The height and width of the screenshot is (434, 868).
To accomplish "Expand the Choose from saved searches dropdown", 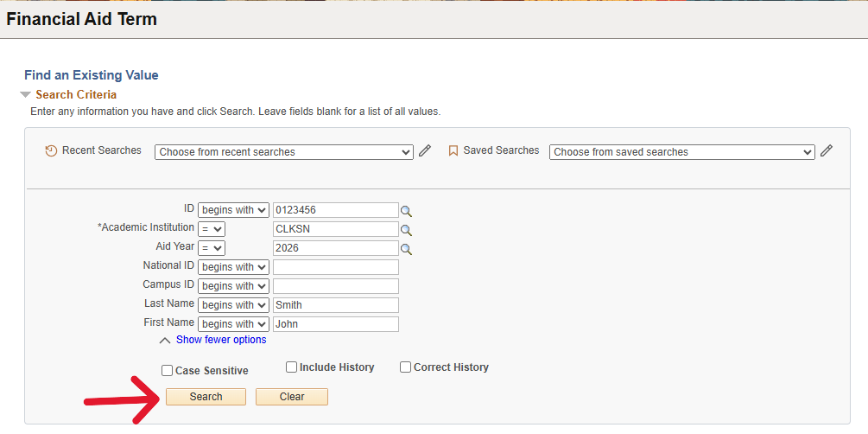I will point(681,152).
